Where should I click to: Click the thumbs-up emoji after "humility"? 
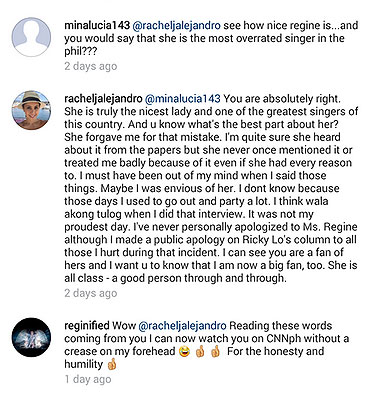[x=112, y=365]
